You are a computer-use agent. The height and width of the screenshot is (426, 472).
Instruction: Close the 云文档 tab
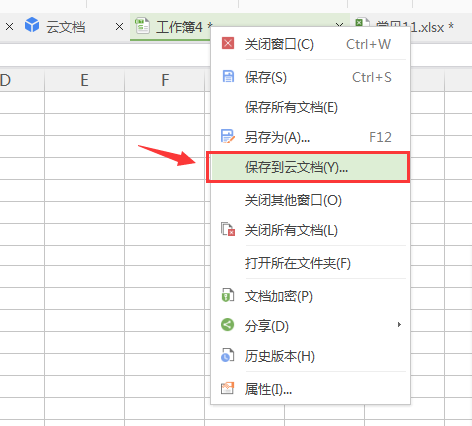coord(119,27)
